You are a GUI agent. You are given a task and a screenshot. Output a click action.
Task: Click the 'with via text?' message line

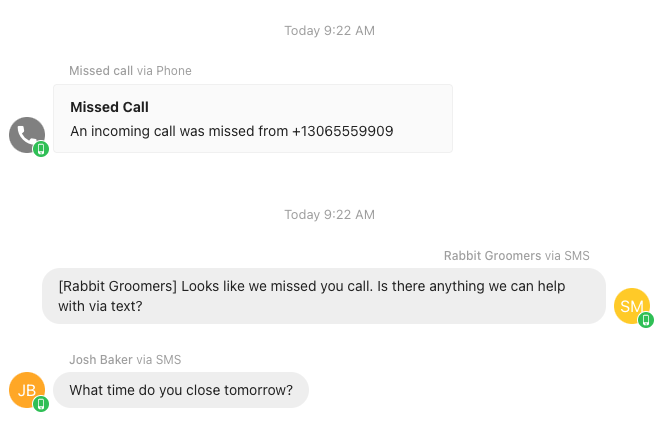click(100, 306)
